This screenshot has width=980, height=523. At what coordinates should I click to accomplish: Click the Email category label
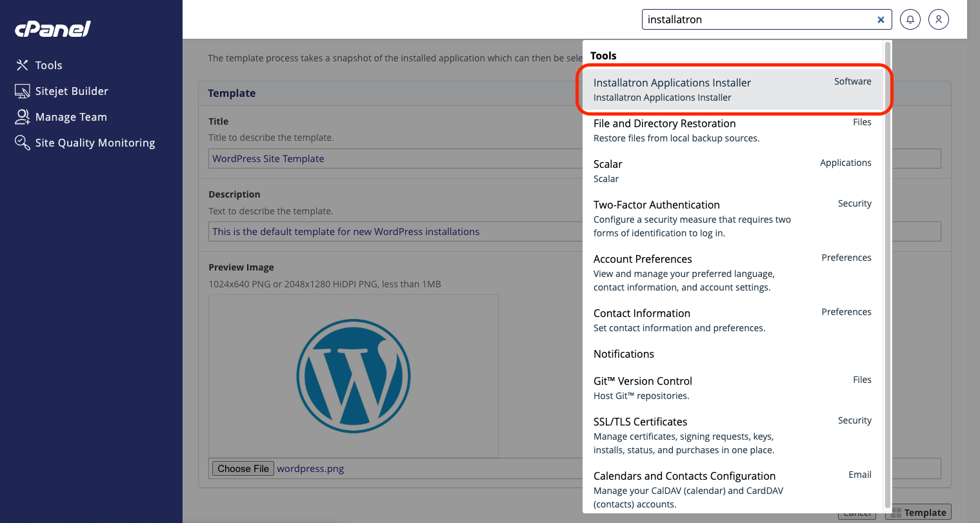[860, 475]
